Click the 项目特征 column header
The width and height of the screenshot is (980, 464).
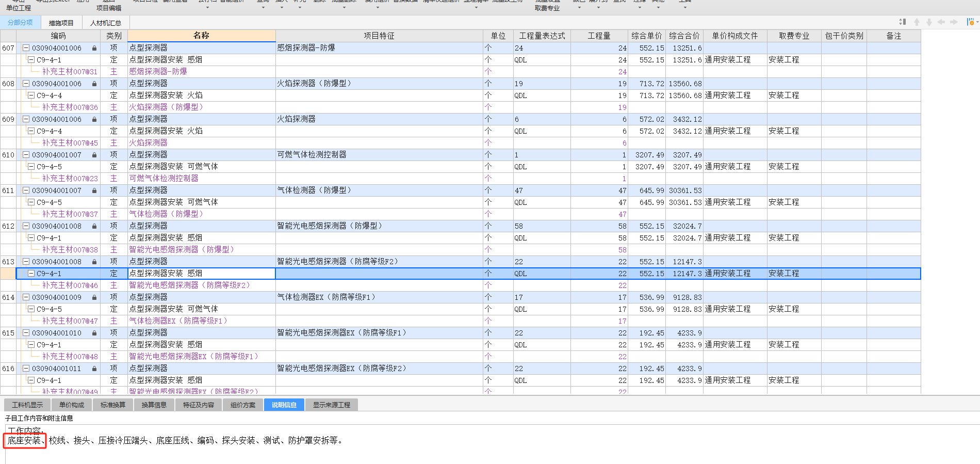(x=379, y=36)
